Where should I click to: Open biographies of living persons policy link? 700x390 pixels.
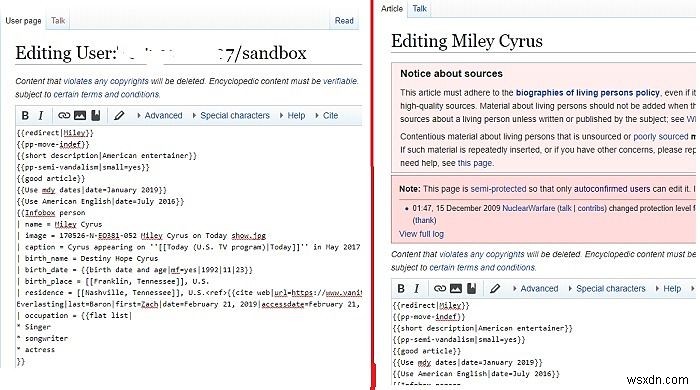coord(588,93)
